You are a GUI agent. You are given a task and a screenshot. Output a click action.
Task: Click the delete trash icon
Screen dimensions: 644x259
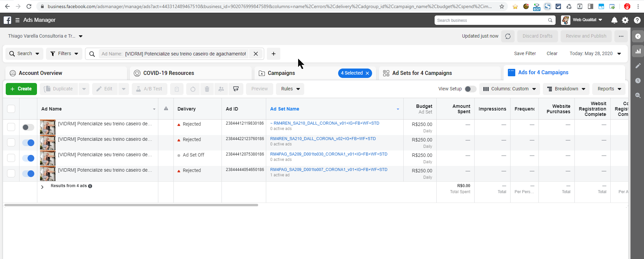(x=207, y=89)
